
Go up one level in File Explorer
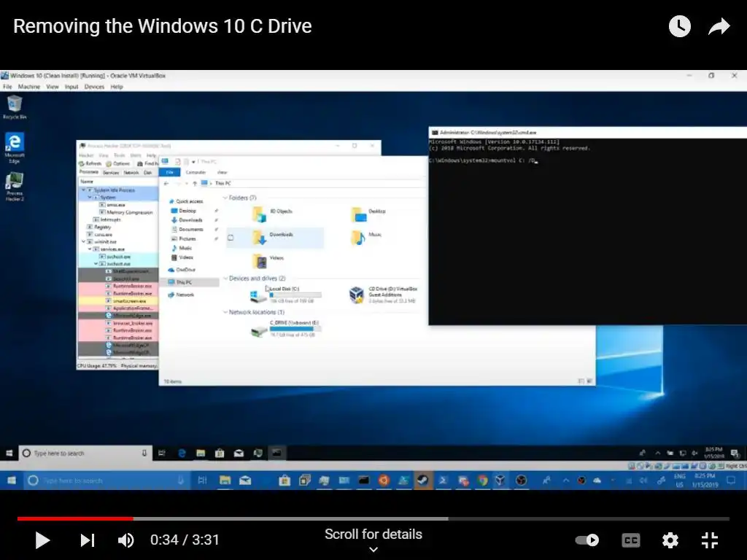(194, 183)
